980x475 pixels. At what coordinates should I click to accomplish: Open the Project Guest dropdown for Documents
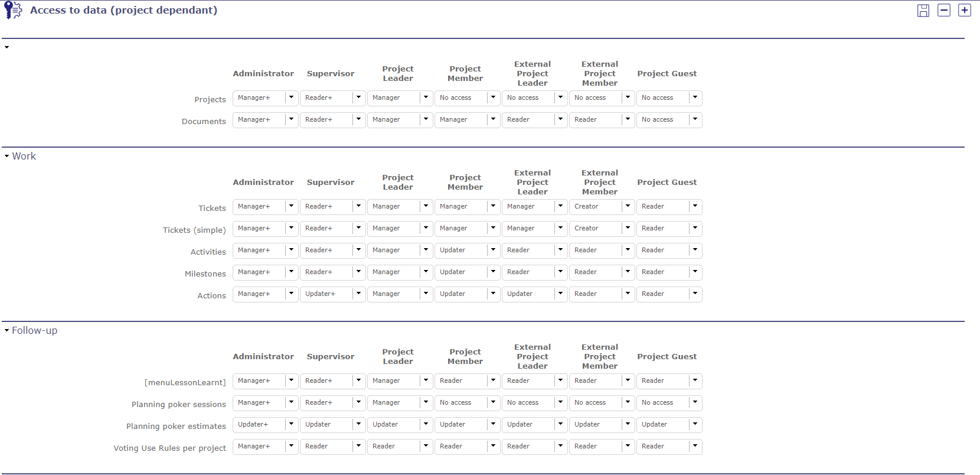694,119
